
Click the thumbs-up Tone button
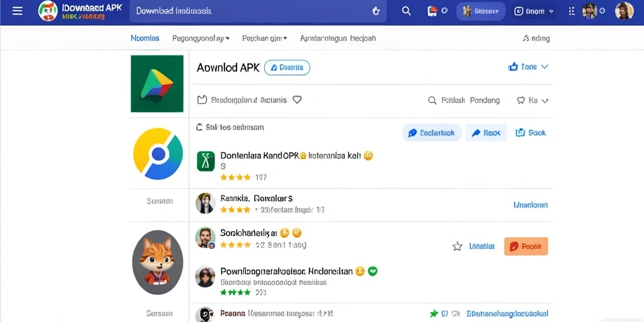[x=523, y=67]
